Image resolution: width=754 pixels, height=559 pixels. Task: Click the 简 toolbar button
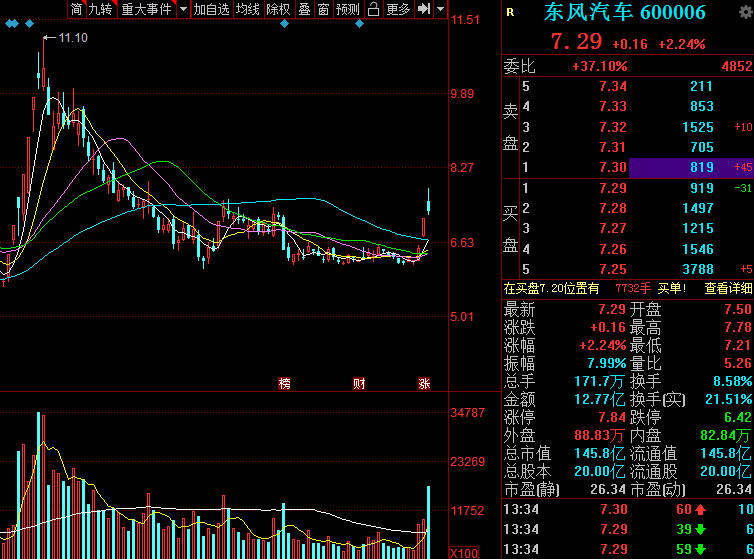[x=76, y=9]
